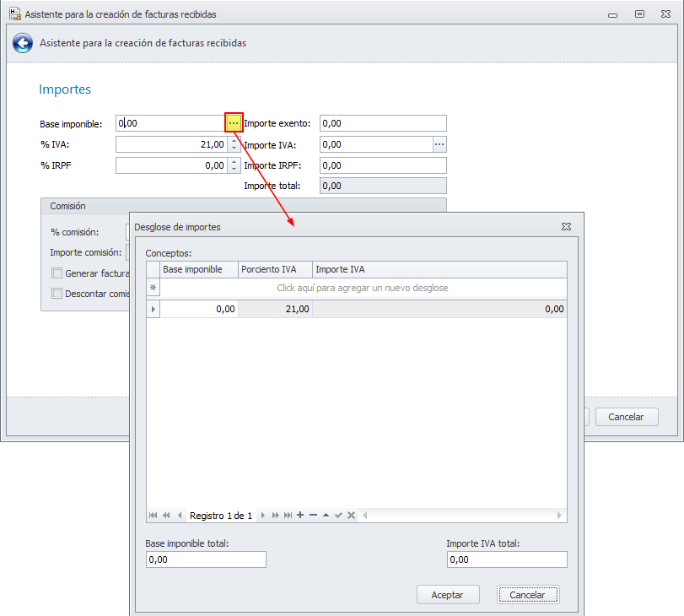Select the current row indicator arrow
Viewport: 684px width, 616px height.
153,309
